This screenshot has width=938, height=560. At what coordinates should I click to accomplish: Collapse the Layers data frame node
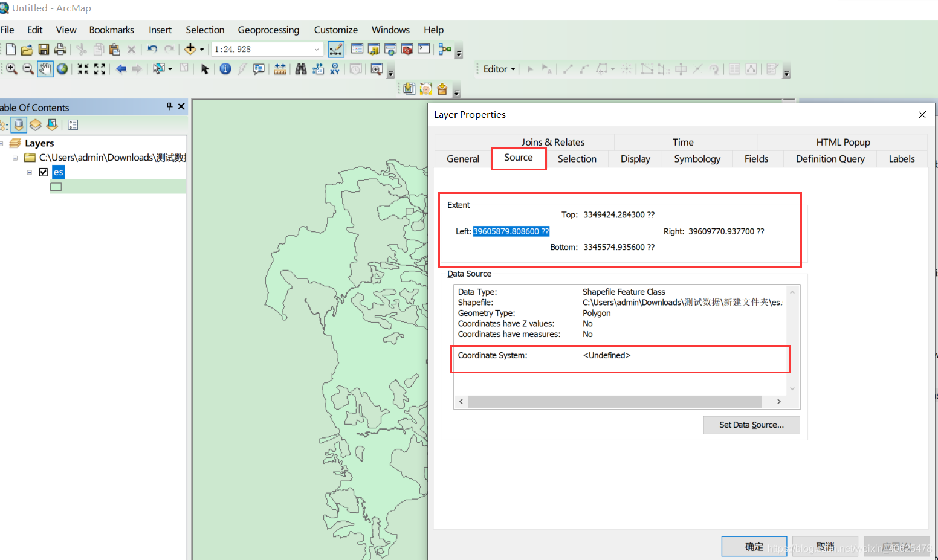point(2,143)
